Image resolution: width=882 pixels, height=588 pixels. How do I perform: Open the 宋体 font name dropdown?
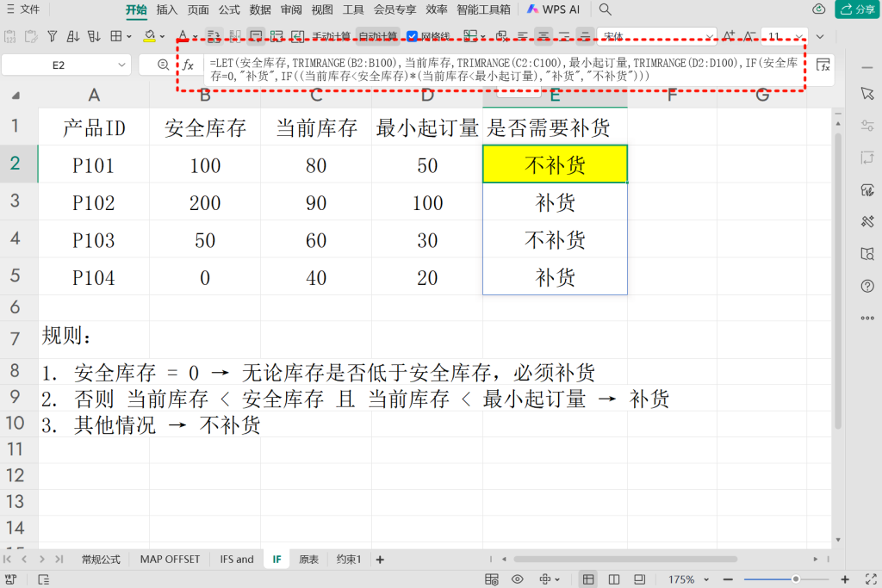tap(709, 36)
